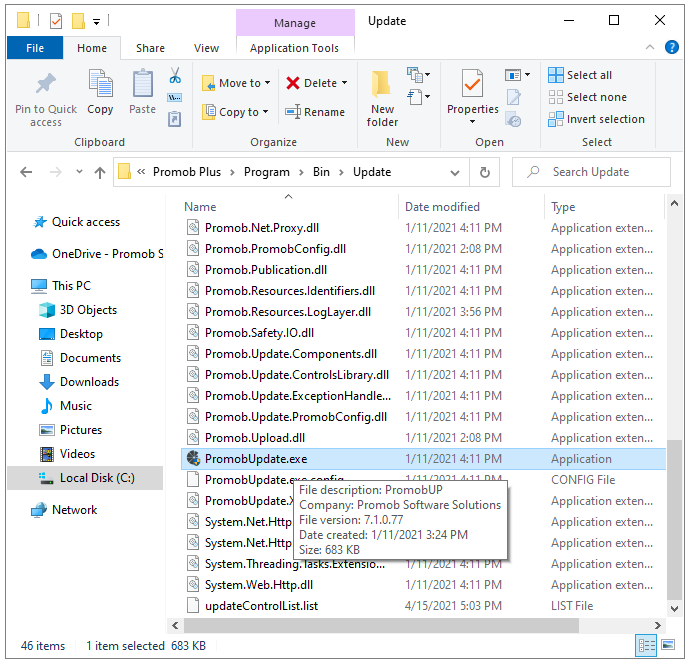Click Bin in breadcrumb path

(x=321, y=172)
